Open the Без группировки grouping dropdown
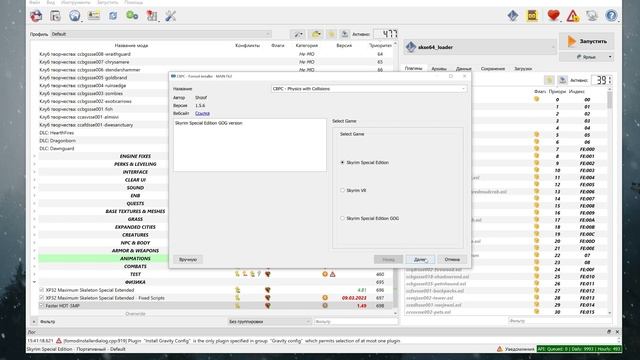This screenshot has width=640, height=360. tap(269, 322)
